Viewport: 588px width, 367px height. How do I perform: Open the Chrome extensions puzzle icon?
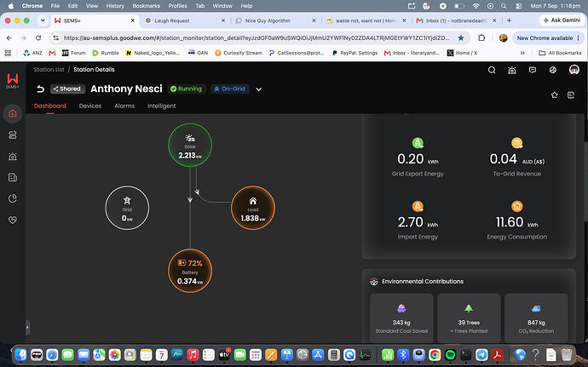click(x=481, y=37)
